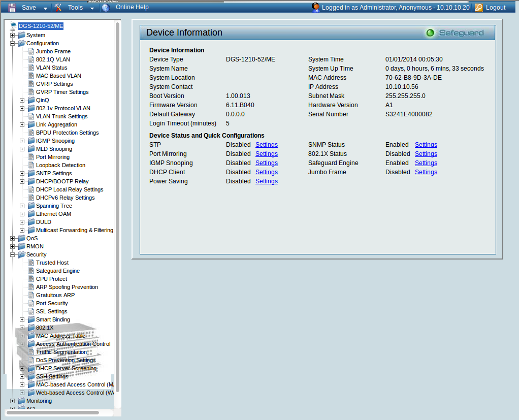Expand the Spanning Tree node

coord(22,206)
